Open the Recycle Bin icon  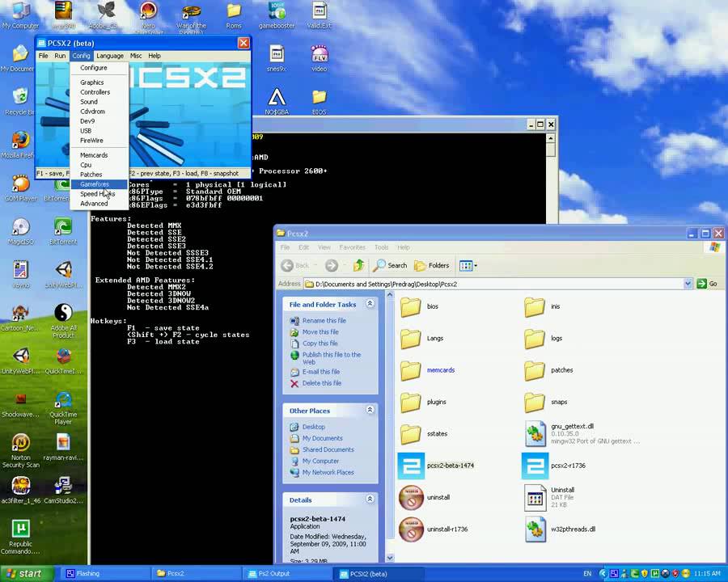[19, 102]
